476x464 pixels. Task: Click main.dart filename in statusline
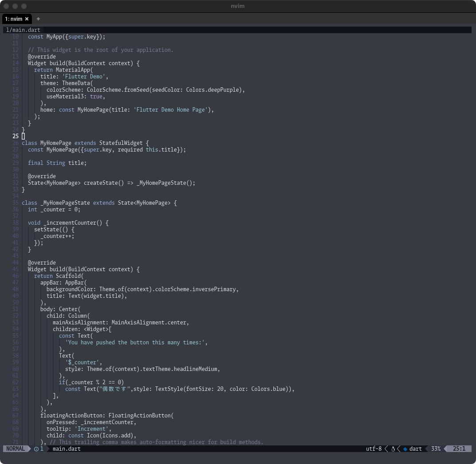66,449
